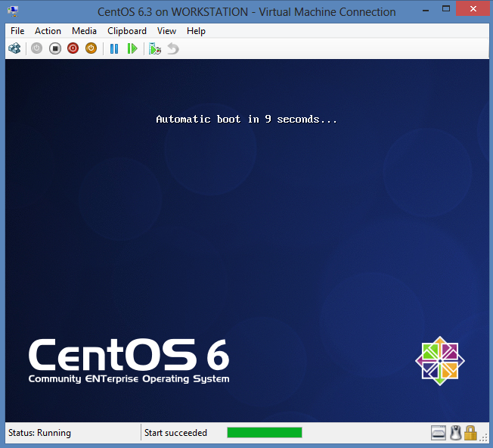Screen dimensions: 493x448
Task: Open the Action menu
Action: [x=48, y=31]
